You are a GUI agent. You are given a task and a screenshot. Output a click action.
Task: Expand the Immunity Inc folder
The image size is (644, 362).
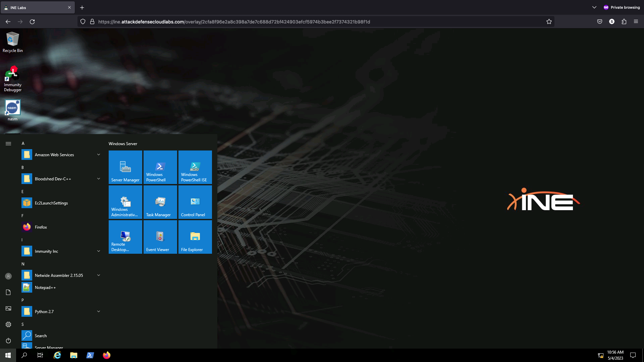click(61, 251)
